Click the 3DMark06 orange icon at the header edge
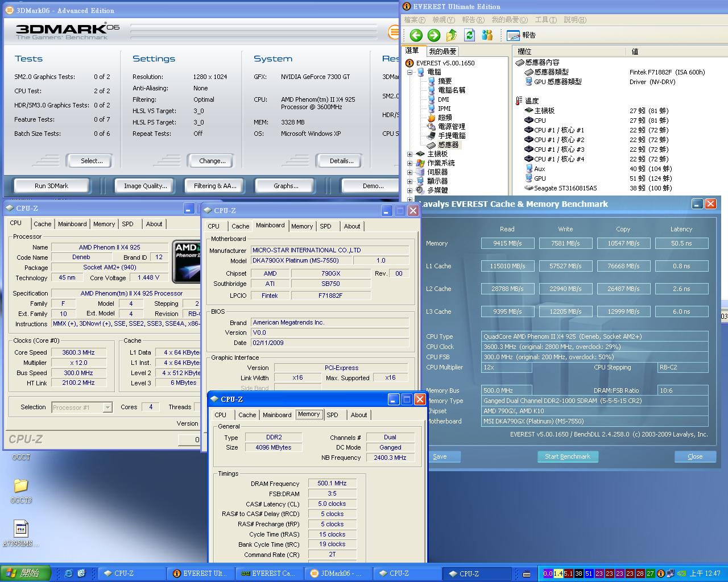This screenshot has height=582, width=728. [394, 32]
